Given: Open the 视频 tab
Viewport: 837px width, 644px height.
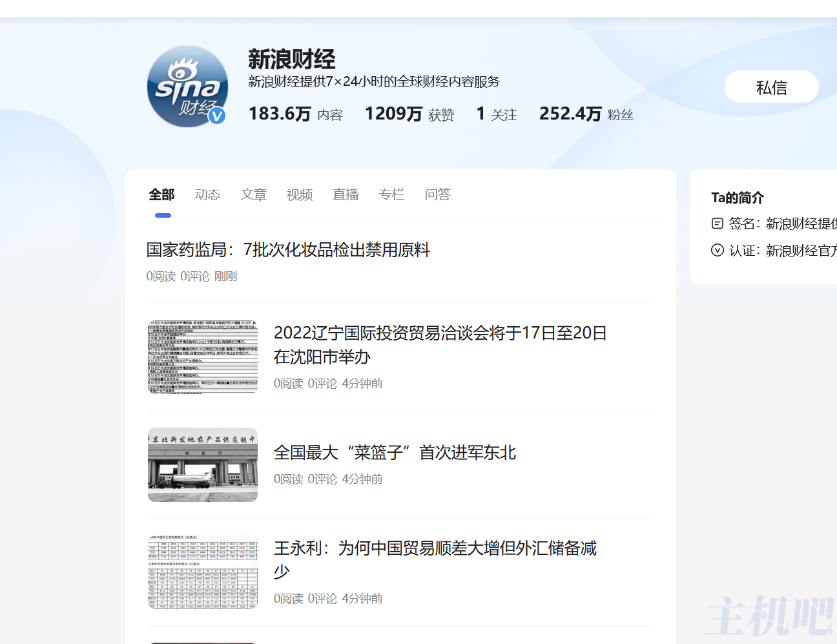Looking at the screenshot, I should (x=300, y=194).
